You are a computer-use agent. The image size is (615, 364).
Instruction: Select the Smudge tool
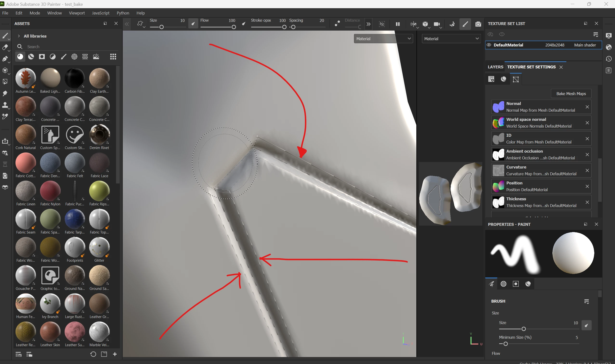tap(5, 93)
